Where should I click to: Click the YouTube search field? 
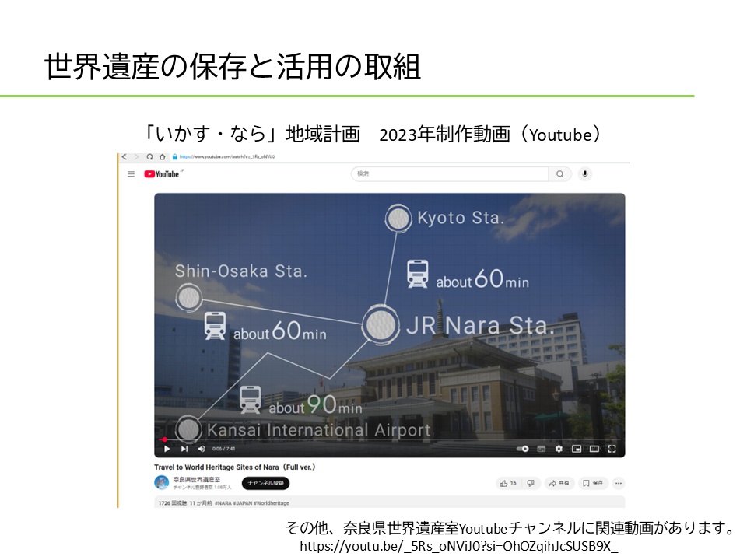[450, 173]
